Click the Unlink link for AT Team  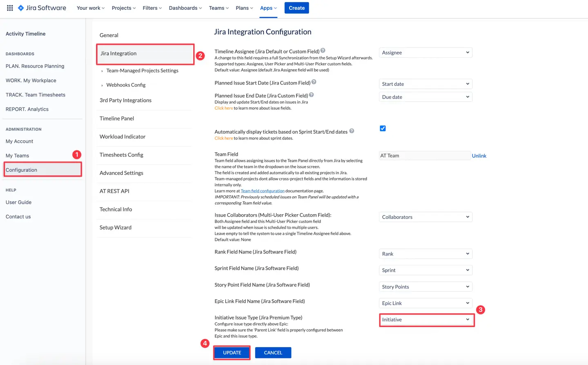[x=479, y=156]
